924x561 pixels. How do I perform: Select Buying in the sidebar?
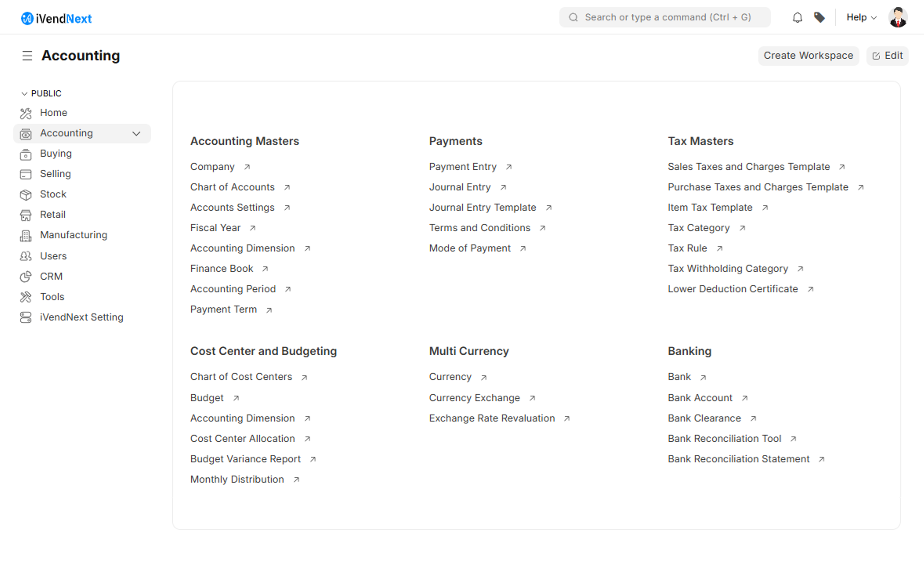point(56,153)
